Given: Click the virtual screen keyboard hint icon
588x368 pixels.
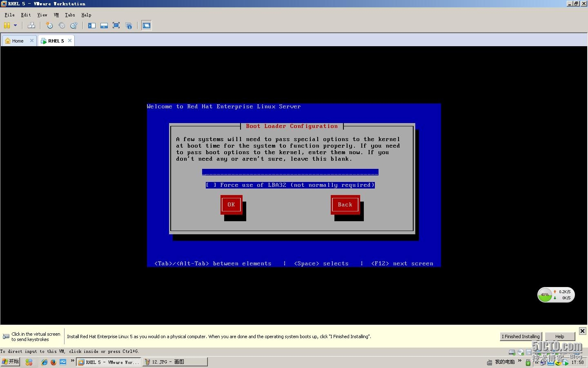Looking at the screenshot, I should 6,337.
